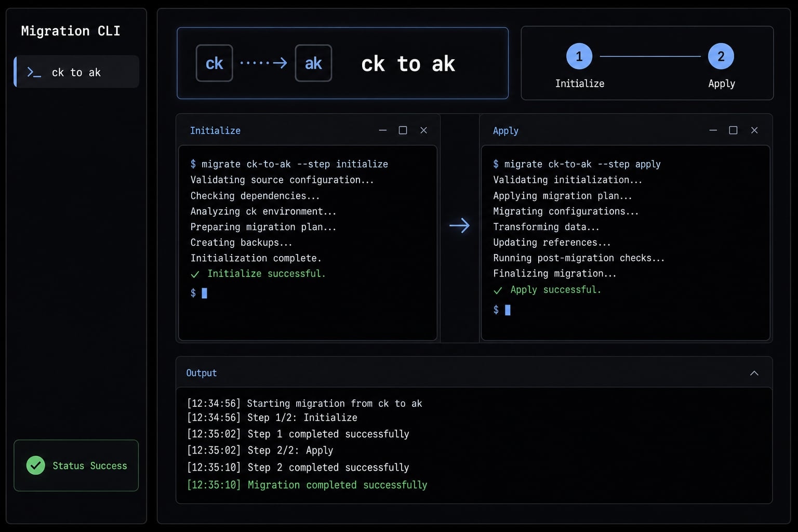Click 'Initialize successful.' green text
Viewport: 798px width, 532px height.
point(267,274)
